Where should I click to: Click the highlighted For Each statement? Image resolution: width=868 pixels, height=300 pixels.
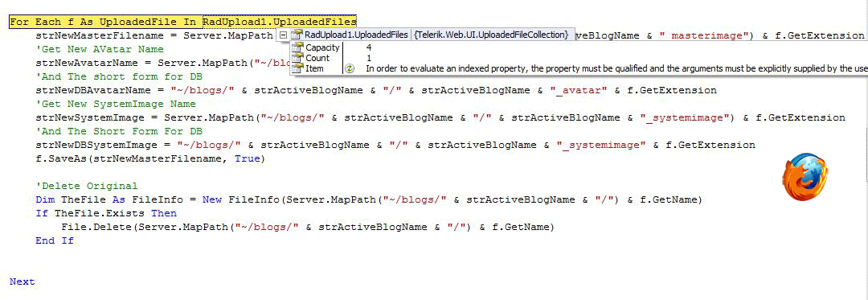182,22
